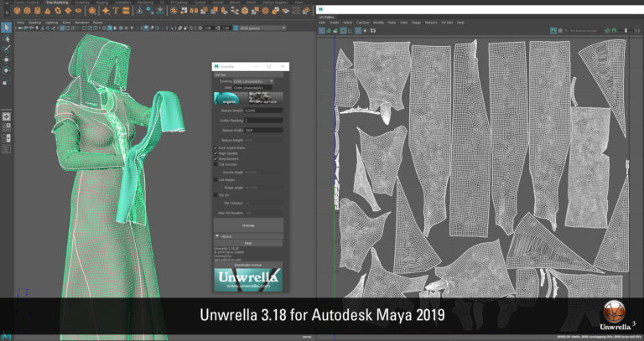Enable the Cut Grooves checkbox
This screenshot has width=644, height=341.
tap(216, 164)
